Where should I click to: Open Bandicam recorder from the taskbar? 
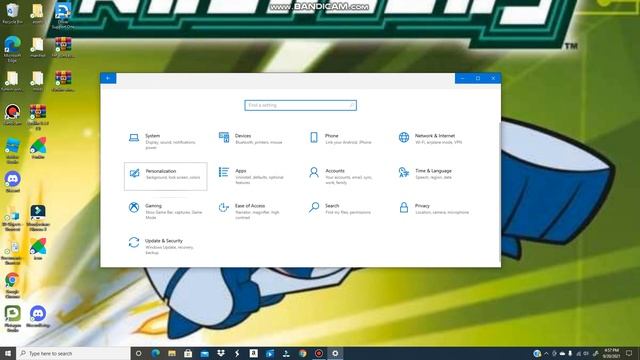pyautogui.click(x=319, y=353)
